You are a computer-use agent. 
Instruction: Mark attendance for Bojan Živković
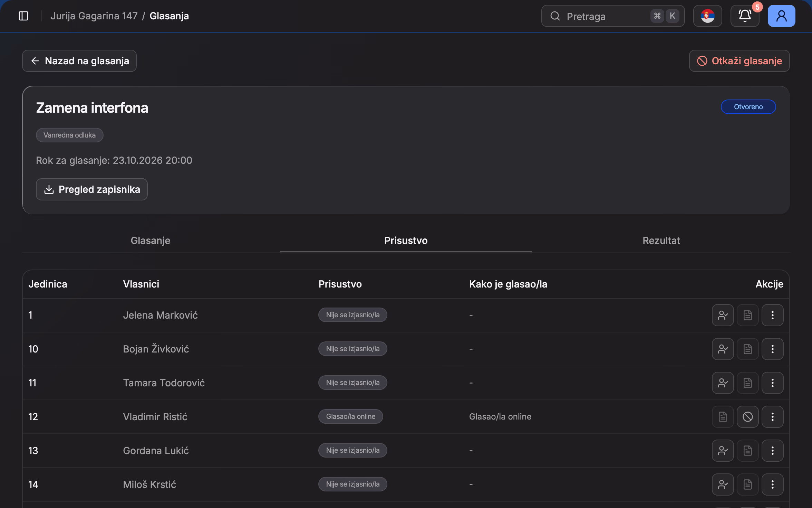coord(723,349)
